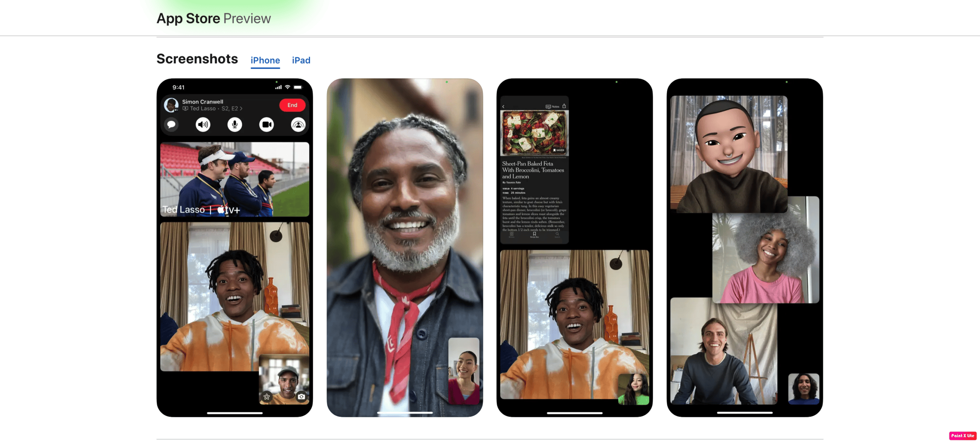Click the speaker/audio icon
The width and height of the screenshot is (980, 443).
pyautogui.click(x=203, y=125)
